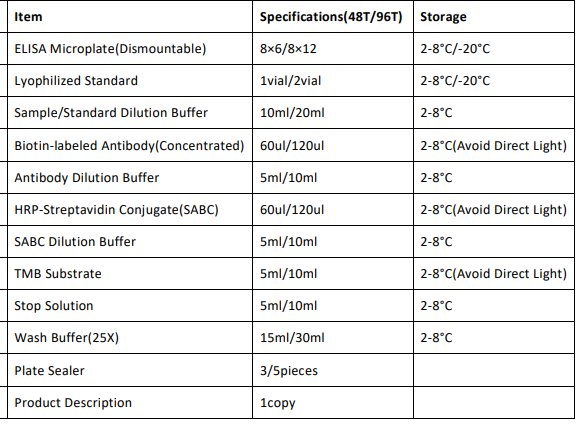The height and width of the screenshot is (425, 579).
Task: Click the HRP-Streptavidin Conjugate(SABC) cell
Action: click(x=130, y=210)
